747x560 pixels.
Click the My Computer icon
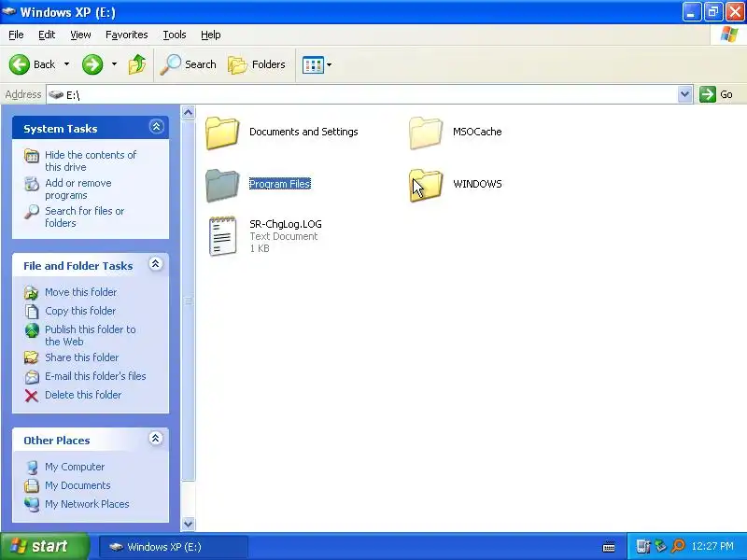click(32, 468)
